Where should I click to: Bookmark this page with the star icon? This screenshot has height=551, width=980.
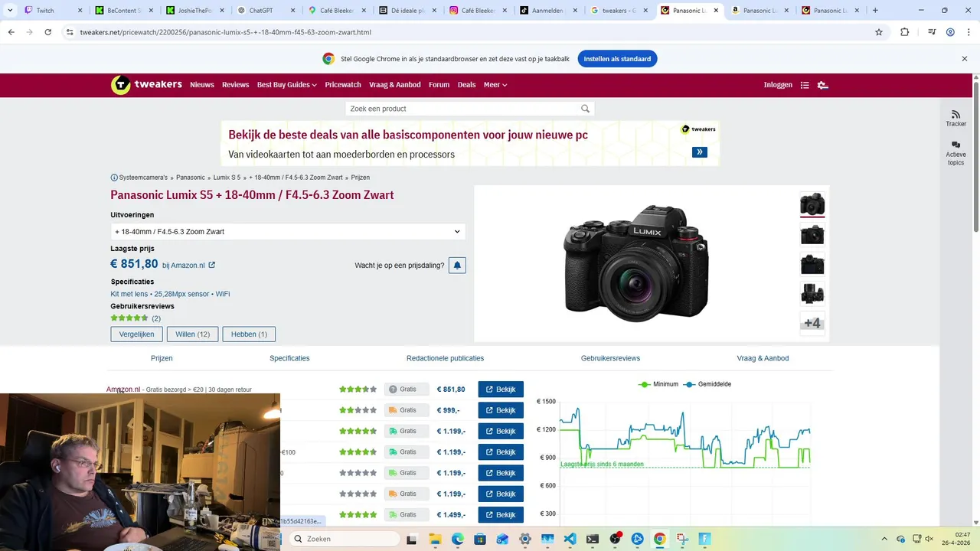879,32
